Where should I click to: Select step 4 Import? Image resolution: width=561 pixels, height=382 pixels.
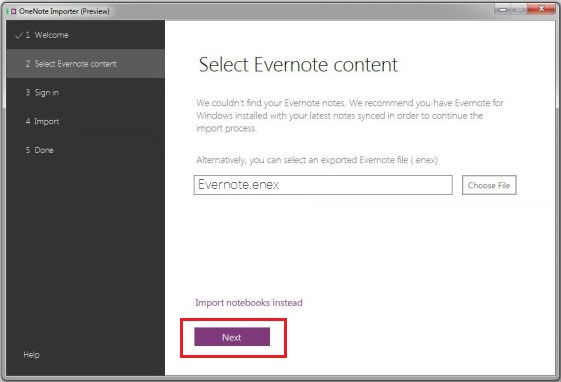pos(85,121)
